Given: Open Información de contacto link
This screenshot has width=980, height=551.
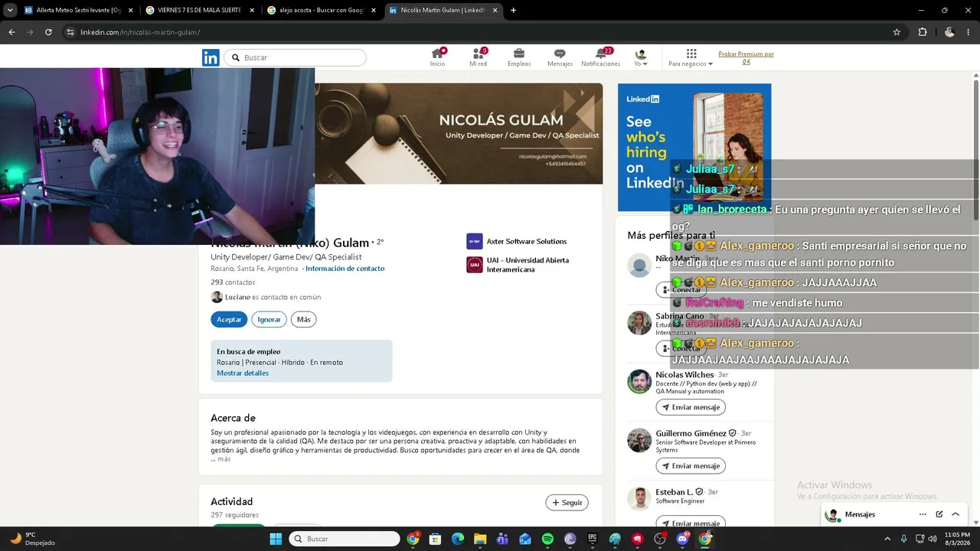Looking at the screenshot, I should [345, 269].
